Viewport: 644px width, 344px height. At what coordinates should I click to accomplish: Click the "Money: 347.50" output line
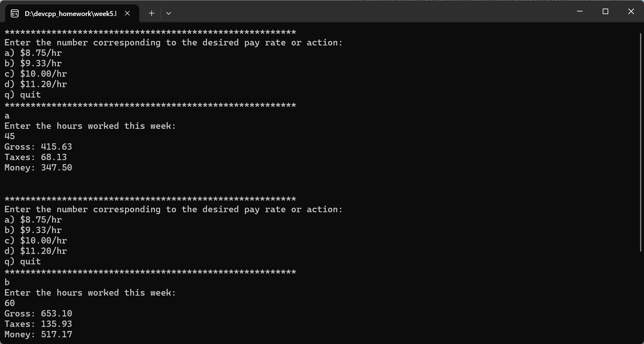38,168
